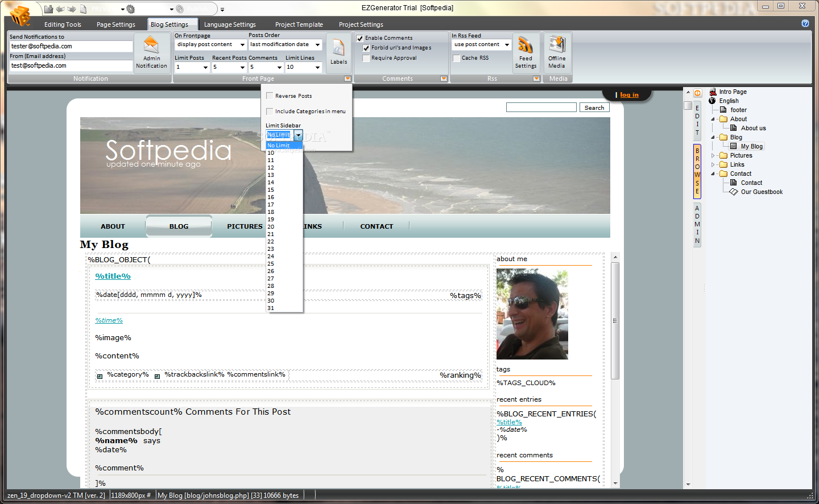
Task: Check Include Categories in menu
Action: coord(270,111)
